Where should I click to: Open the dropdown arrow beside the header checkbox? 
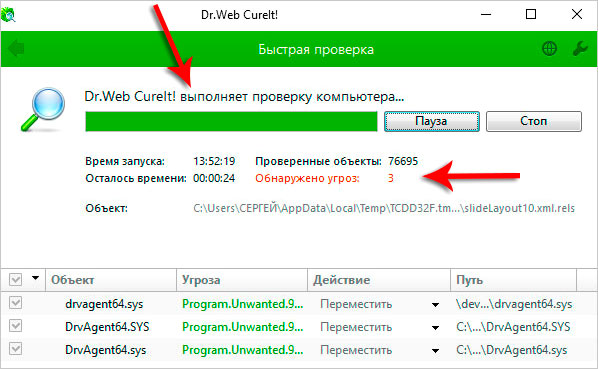click(35, 278)
